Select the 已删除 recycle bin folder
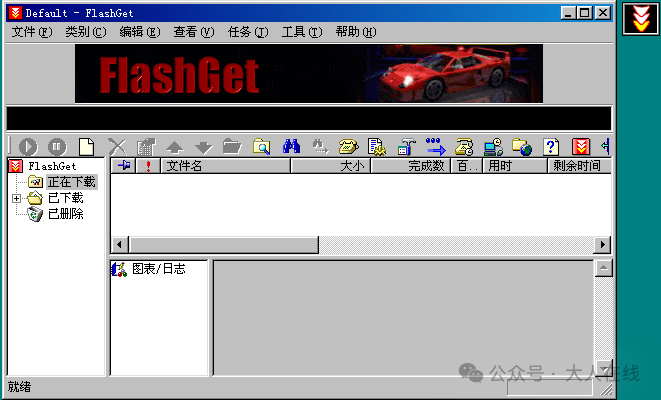This screenshot has height=400, width=661. (x=66, y=214)
